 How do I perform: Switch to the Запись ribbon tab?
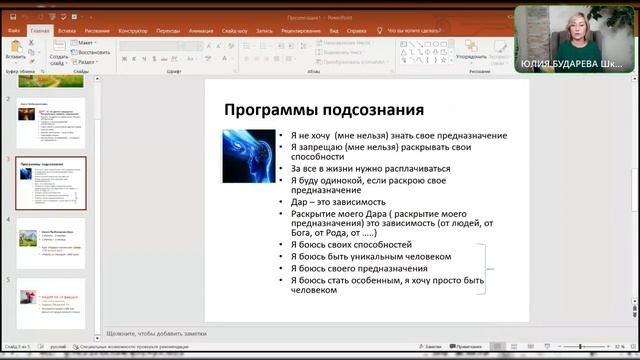coord(264,31)
